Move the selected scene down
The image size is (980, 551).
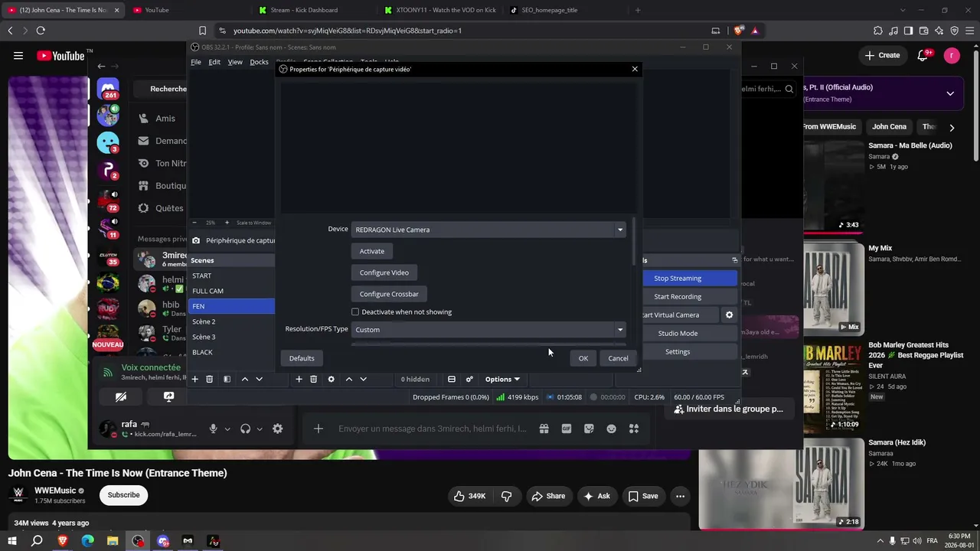[x=259, y=379]
